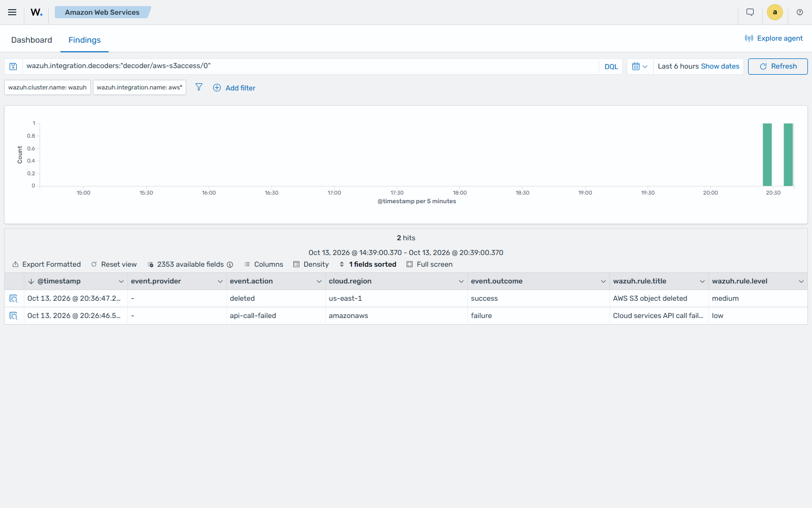Image resolution: width=812 pixels, height=508 pixels.
Task: Open the user avatar 'a' menu
Action: coord(775,12)
